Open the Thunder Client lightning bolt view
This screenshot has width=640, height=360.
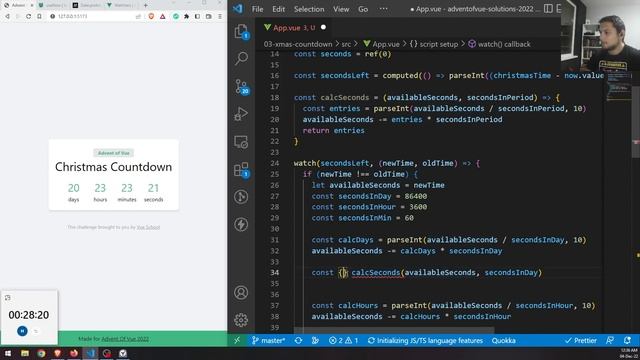(241, 224)
